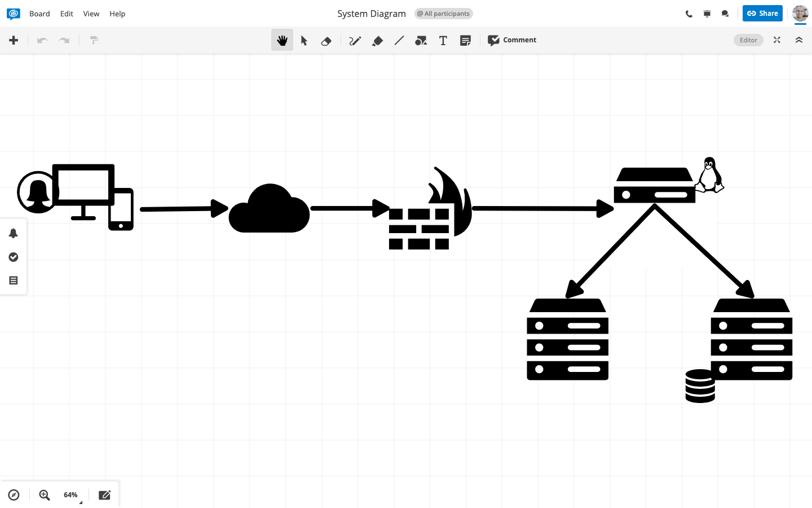Select the Hand pan tool
Viewport: 812px width, 508px height.
click(282, 40)
